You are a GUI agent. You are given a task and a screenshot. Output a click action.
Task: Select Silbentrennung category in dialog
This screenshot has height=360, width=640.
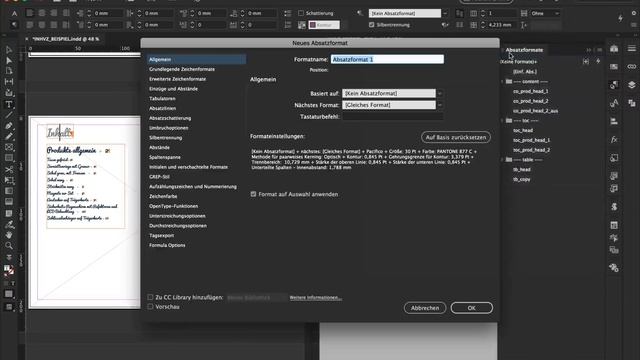pos(166,138)
